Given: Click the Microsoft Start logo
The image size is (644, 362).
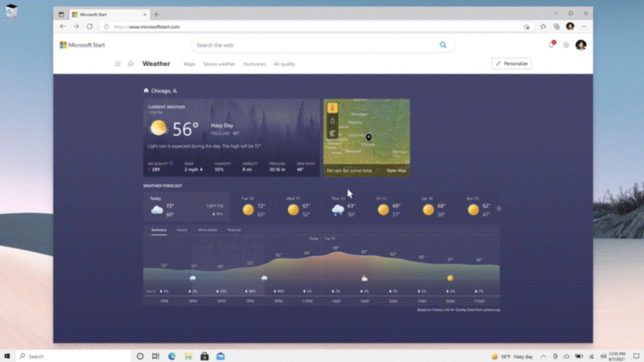Looking at the screenshot, I should [82, 45].
